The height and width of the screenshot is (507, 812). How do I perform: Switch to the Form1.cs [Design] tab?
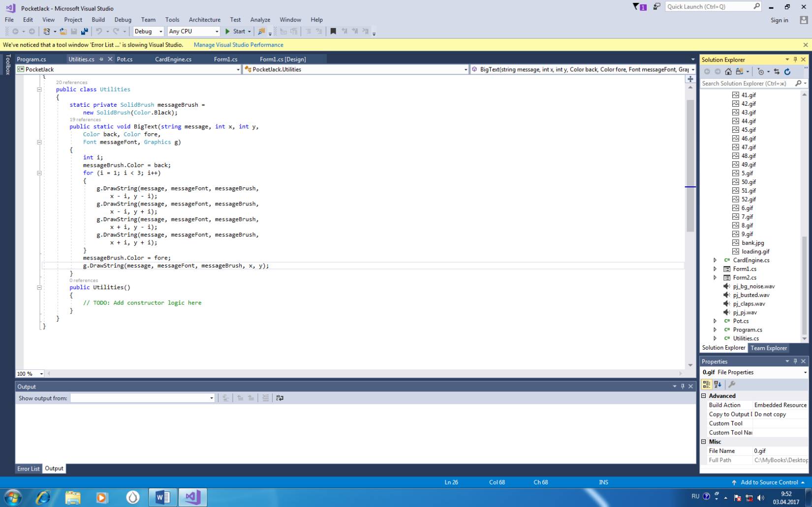(282, 59)
